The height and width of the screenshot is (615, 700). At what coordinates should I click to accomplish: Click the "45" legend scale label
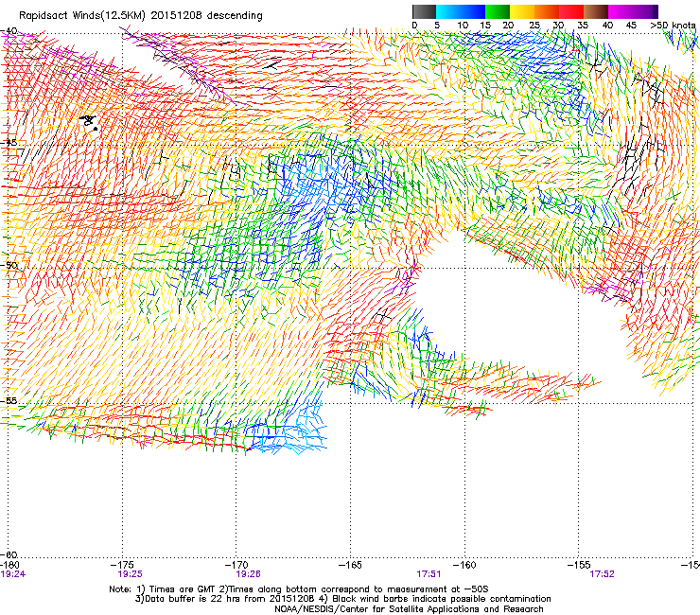631,26
